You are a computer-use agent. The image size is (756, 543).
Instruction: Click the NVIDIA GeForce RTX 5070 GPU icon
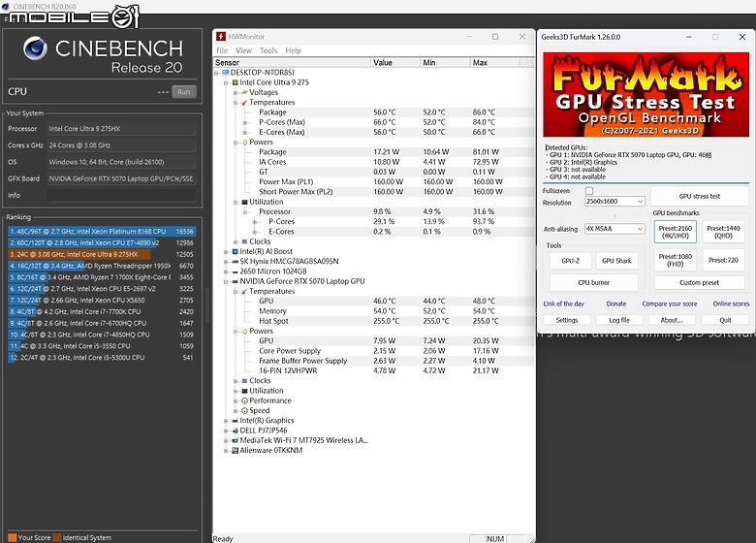(x=236, y=281)
